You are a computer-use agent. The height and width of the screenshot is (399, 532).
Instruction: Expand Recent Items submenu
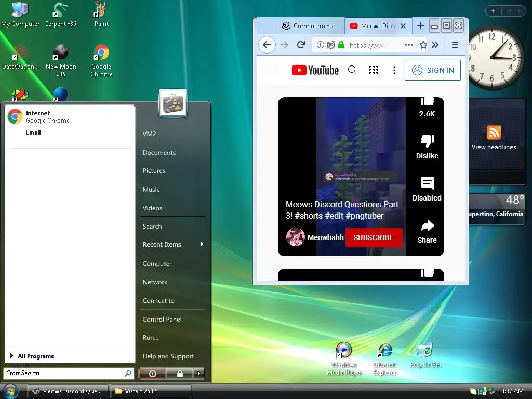173,244
